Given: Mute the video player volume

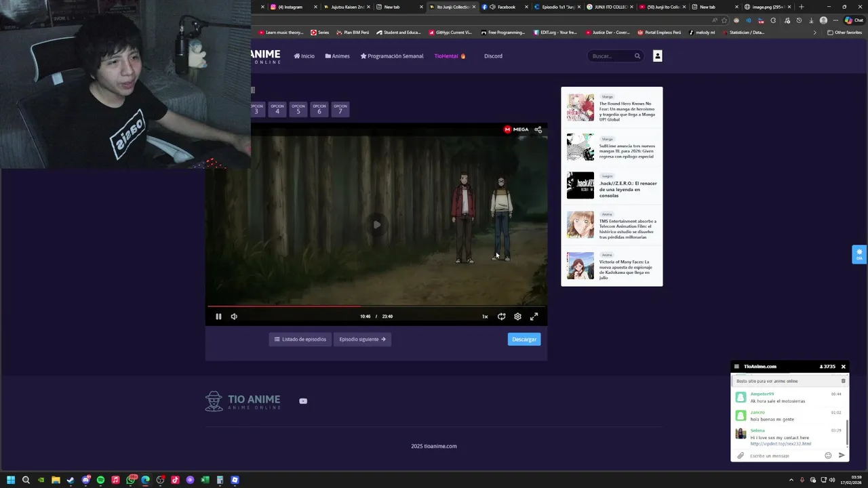Looking at the screenshot, I should coord(234,317).
